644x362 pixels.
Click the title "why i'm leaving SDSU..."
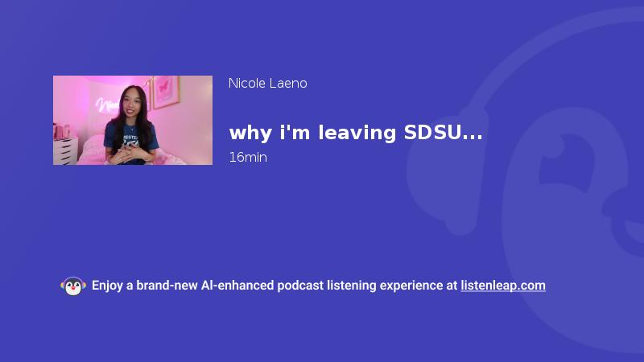pyautogui.click(x=356, y=133)
